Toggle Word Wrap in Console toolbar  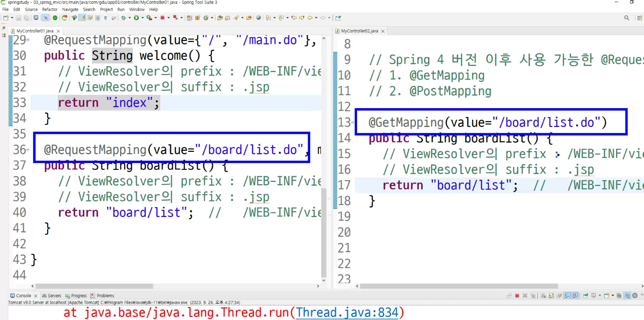coord(559,296)
